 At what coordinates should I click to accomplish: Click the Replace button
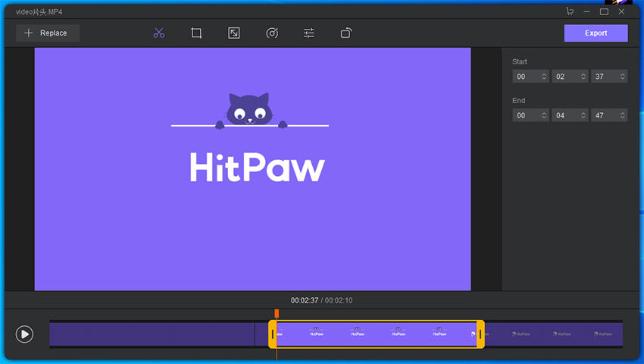(x=48, y=33)
